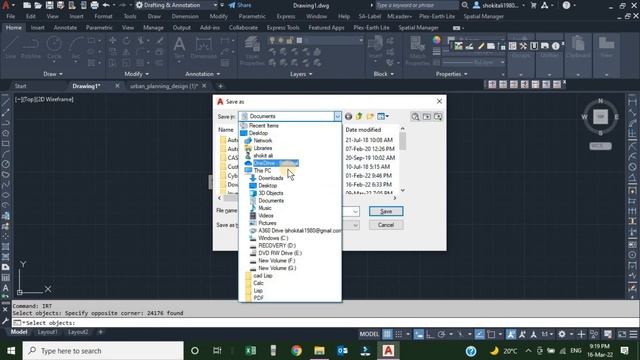Toggle annotation auto-scale in status bar
The height and width of the screenshot is (360, 640).
click(522, 334)
